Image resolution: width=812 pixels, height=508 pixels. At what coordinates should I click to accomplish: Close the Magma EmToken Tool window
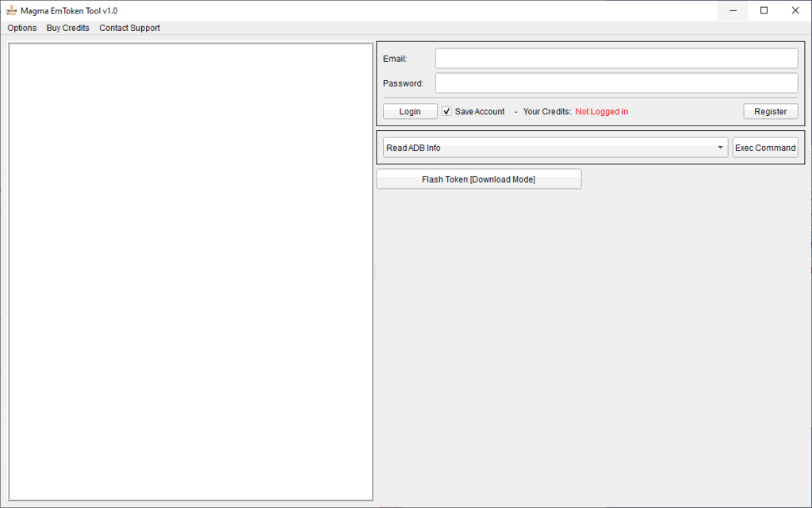[795, 10]
